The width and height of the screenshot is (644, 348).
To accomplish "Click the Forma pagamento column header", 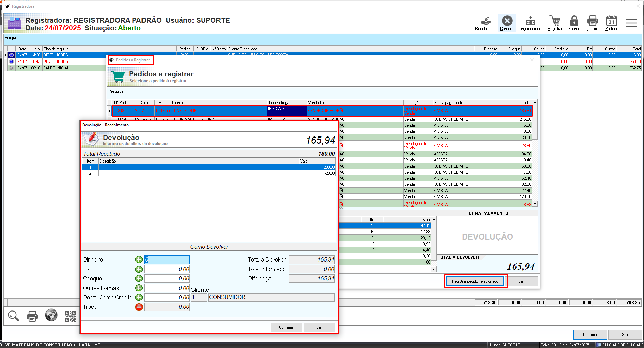I will tap(465, 103).
